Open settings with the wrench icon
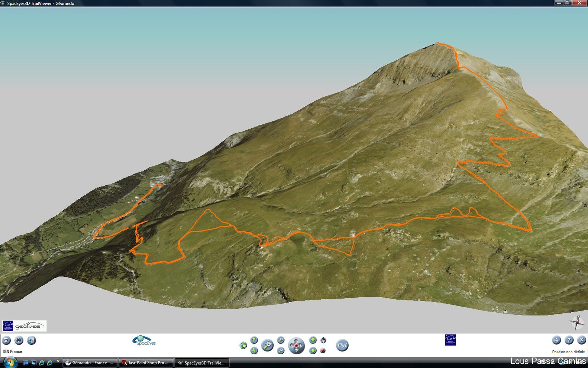The height and width of the screenshot is (368, 588). point(556,340)
